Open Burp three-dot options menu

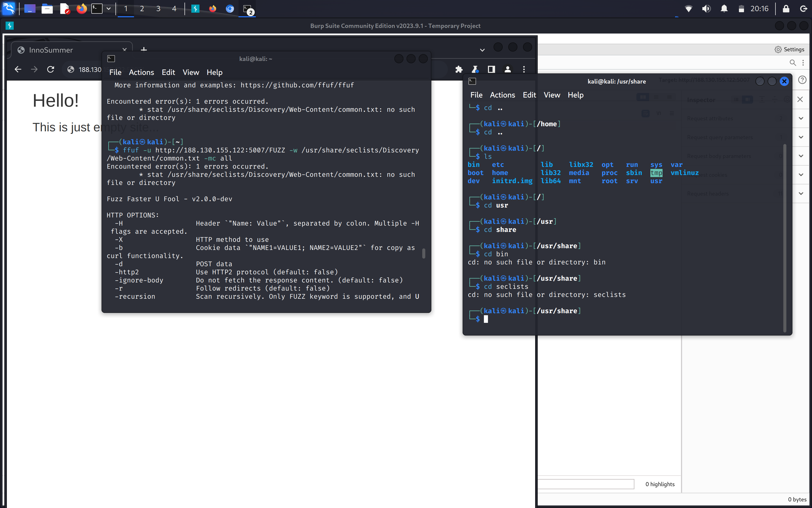click(803, 63)
